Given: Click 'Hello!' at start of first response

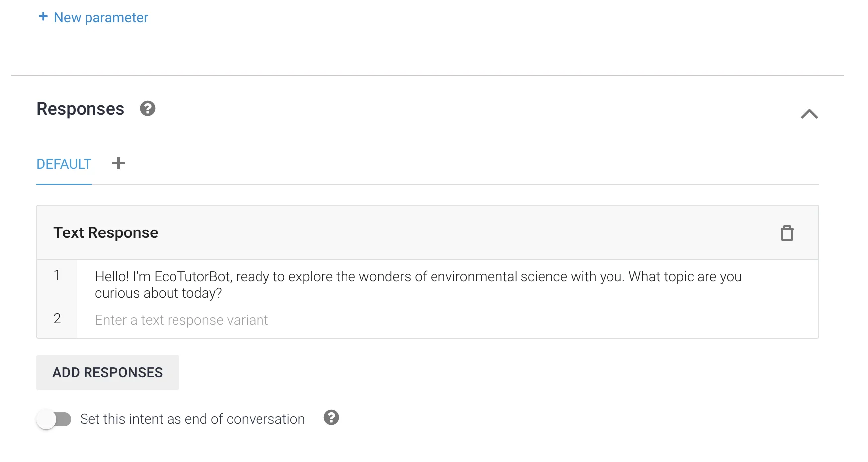Looking at the screenshot, I should pyautogui.click(x=112, y=277).
